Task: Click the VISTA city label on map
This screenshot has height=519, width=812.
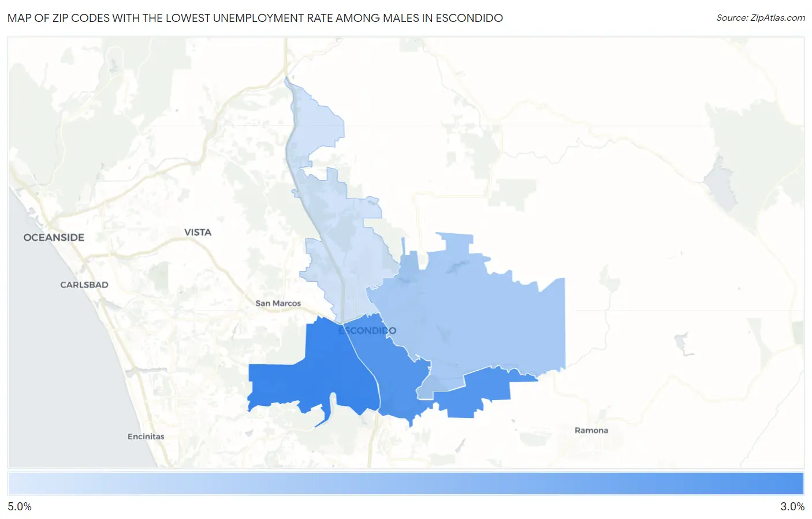Action: [x=198, y=232]
